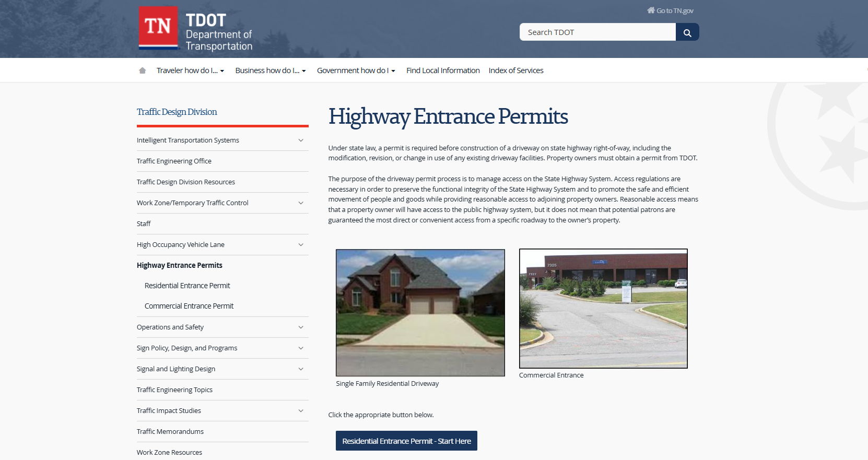This screenshot has width=868, height=460.
Task: Click the Single Family Residential Driveway photo
Action: pyautogui.click(x=420, y=313)
